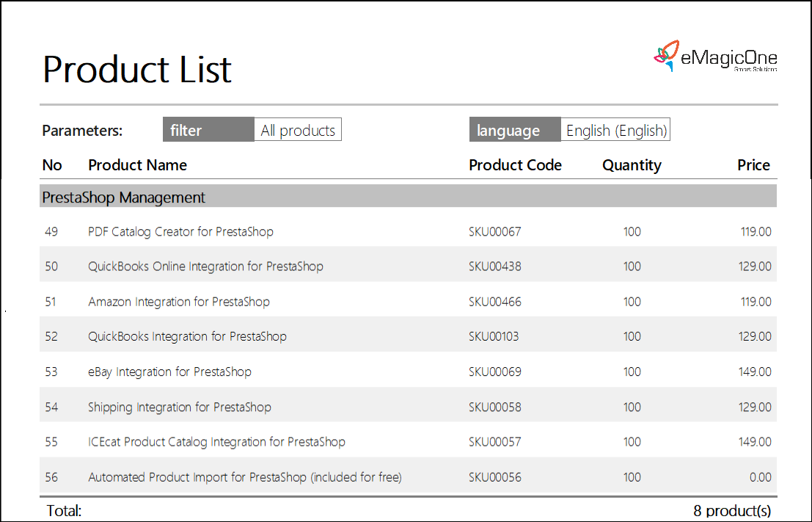Click the 0.00 price for SKU00056
Viewport: 812px width, 522px height.
(x=760, y=477)
